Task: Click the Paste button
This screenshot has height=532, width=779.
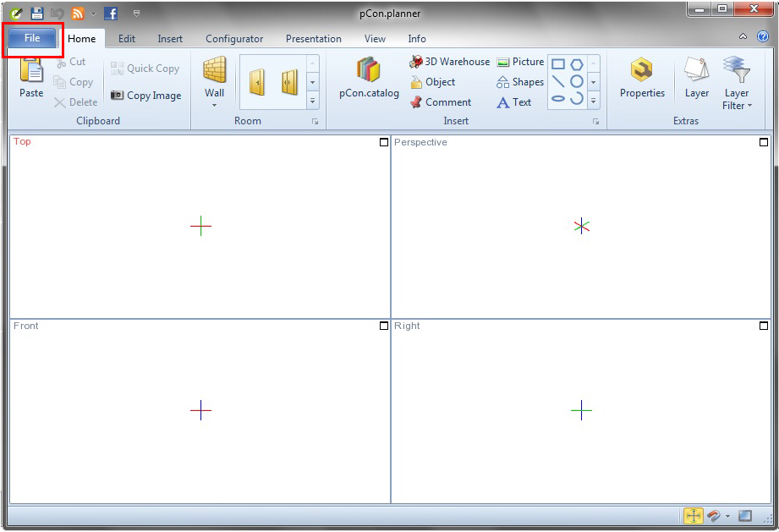Action: (x=31, y=77)
